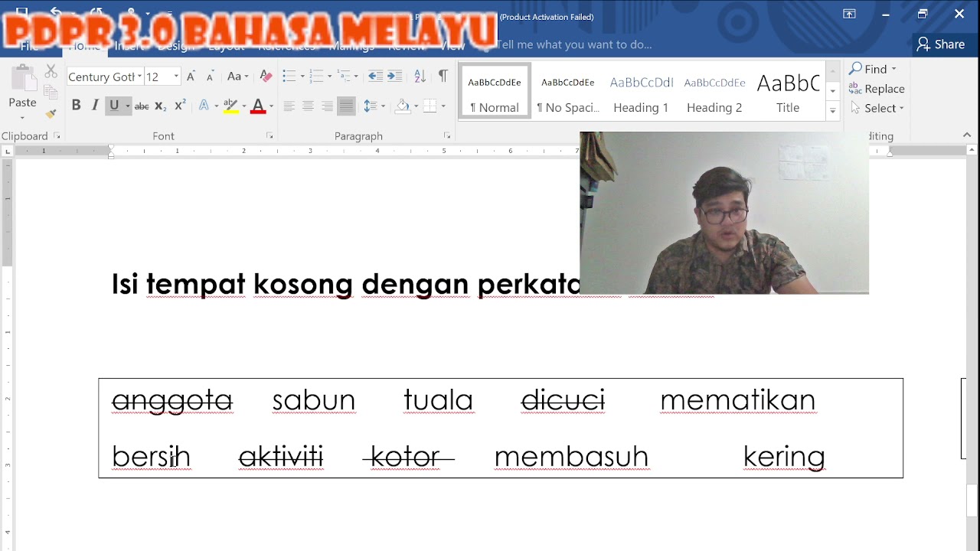Collapse the ribbon with the up chevron
The image size is (980, 551).
pyautogui.click(x=967, y=135)
